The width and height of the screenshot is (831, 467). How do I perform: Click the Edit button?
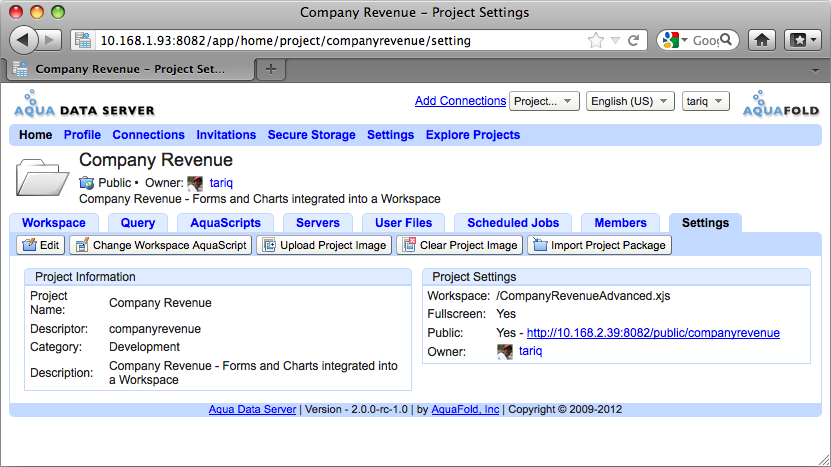coord(41,245)
